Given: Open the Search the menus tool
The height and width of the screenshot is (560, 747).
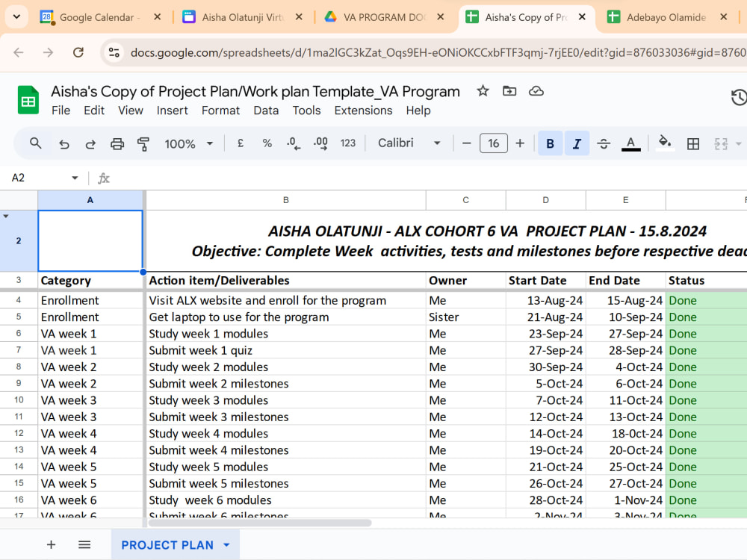Looking at the screenshot, I should (35, 143).
